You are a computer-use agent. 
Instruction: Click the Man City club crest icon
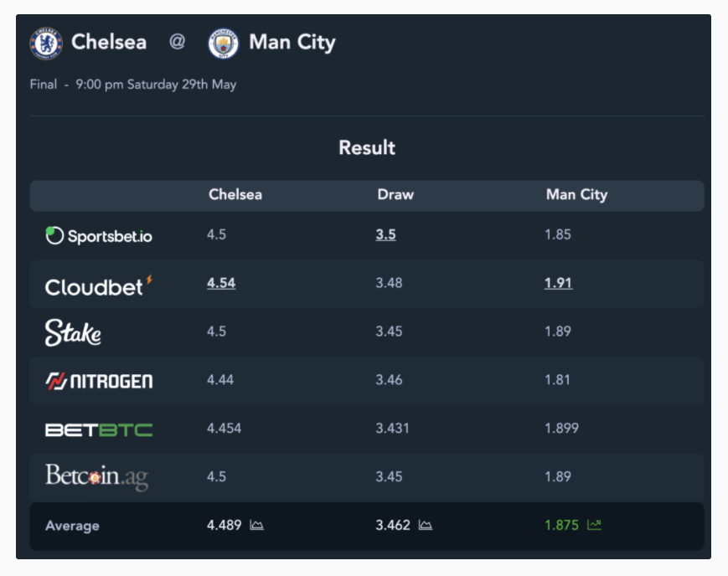[x=224, y=44]
